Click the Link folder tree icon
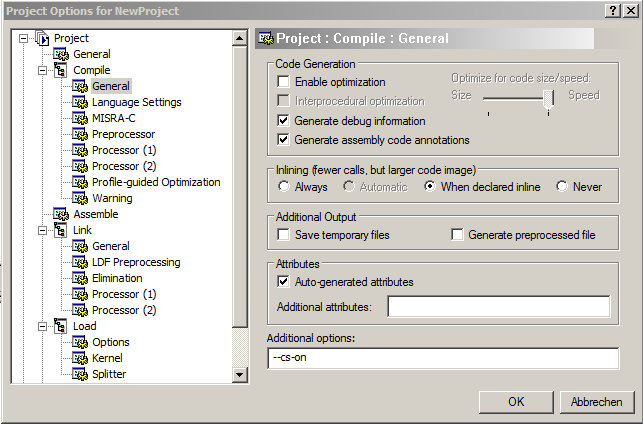643x424 pixels. (61, 230)
